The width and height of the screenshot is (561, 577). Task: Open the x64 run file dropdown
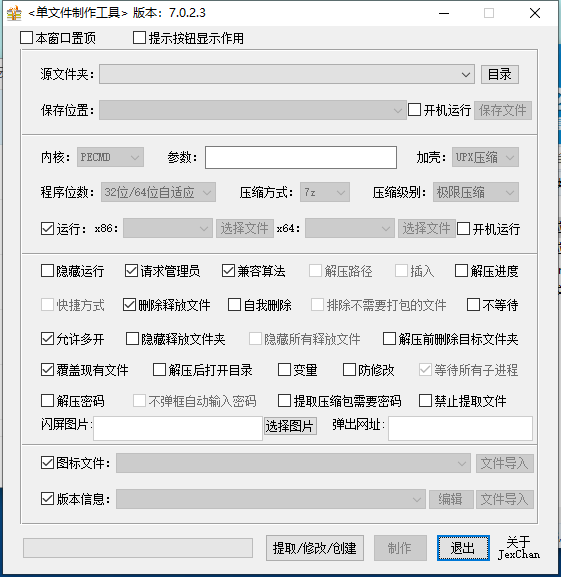[349, 228]
